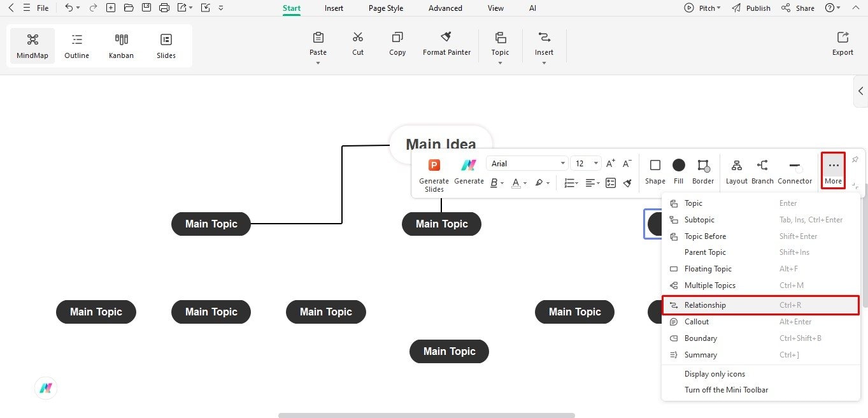Screen dimensions: 868x418
Task: Toggle bold text formatting
Action: (494, 183)
